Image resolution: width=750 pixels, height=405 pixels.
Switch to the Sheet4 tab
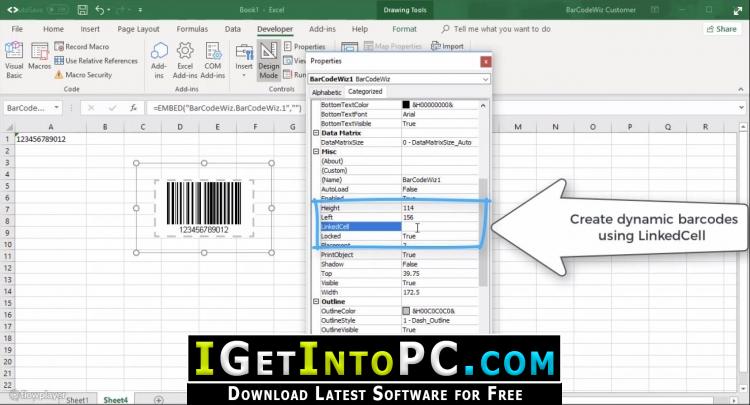[116, 400]
